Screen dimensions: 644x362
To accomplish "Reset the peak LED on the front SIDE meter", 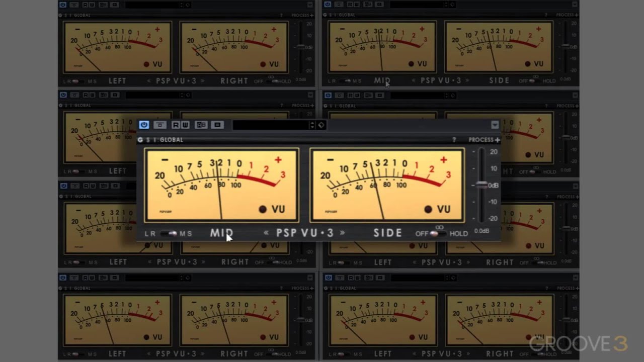I will tap(428, 209).
